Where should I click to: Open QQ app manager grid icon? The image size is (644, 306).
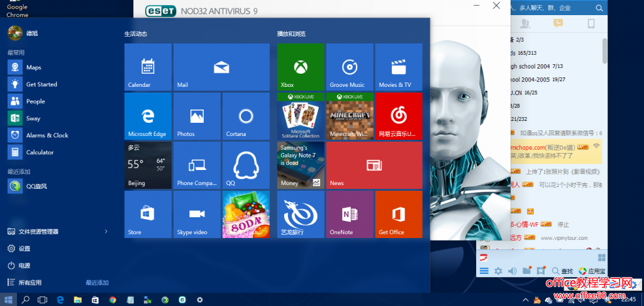(x=601, y=258)
